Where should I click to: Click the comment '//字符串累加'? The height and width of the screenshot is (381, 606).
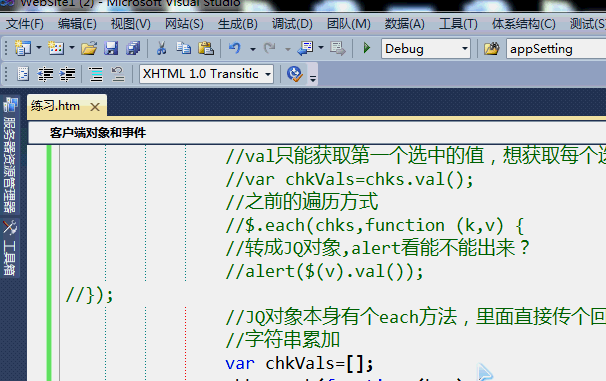pyautogui.click(x=283, y=340)
